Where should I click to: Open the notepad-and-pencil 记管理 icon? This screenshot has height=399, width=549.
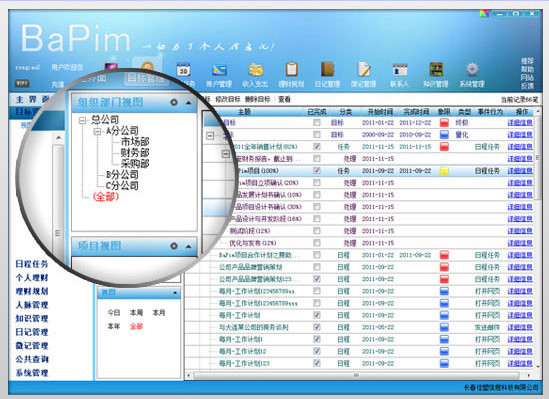[x=363, y=69]
